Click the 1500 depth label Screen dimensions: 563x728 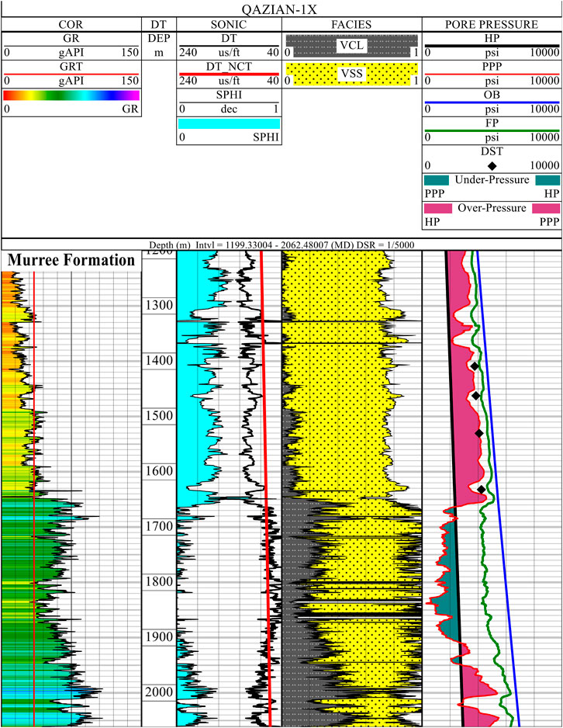(159, 415)
